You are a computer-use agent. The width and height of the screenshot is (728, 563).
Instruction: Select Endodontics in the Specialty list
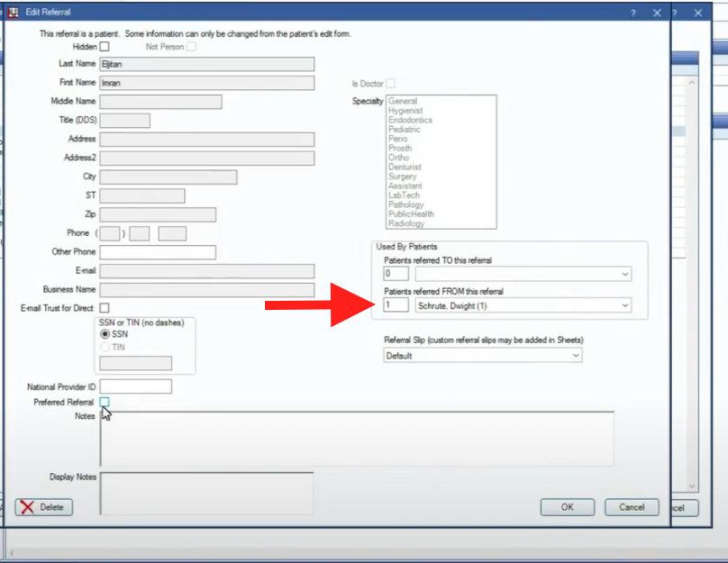tap(410, 120)
